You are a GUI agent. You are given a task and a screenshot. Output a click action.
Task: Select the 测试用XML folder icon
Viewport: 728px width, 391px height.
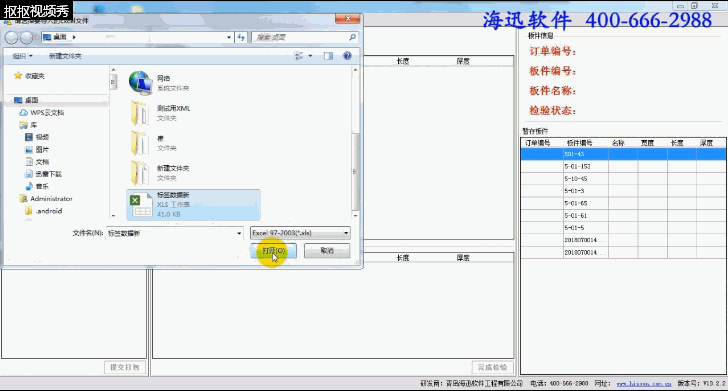point(139,113)
